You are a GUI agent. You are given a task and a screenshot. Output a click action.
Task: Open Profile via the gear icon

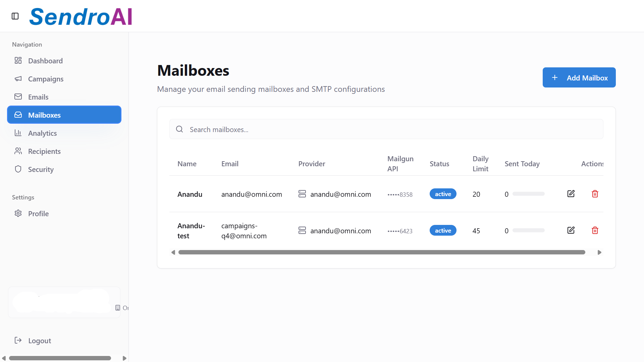tap(18, 213)
